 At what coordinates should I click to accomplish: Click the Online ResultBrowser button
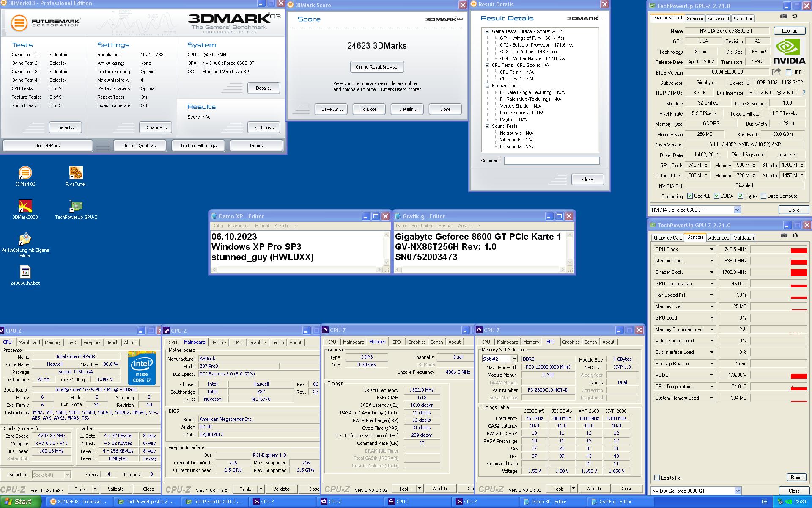377,67
